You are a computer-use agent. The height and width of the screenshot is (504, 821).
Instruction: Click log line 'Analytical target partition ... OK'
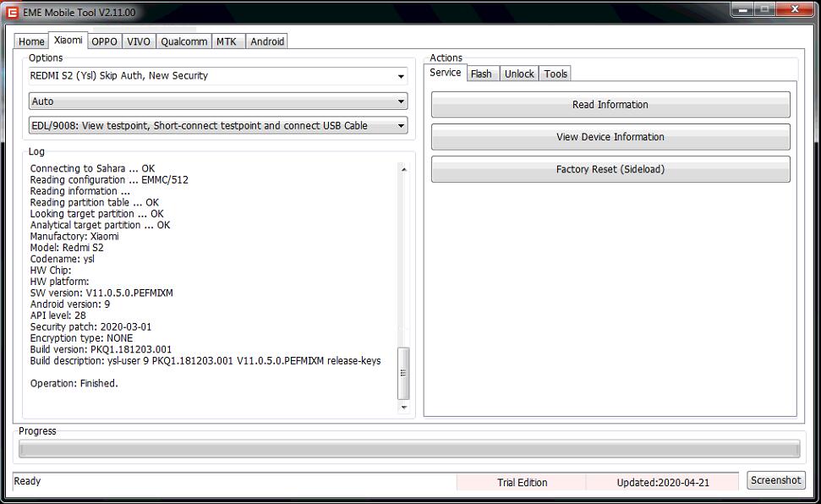[100, 225]
